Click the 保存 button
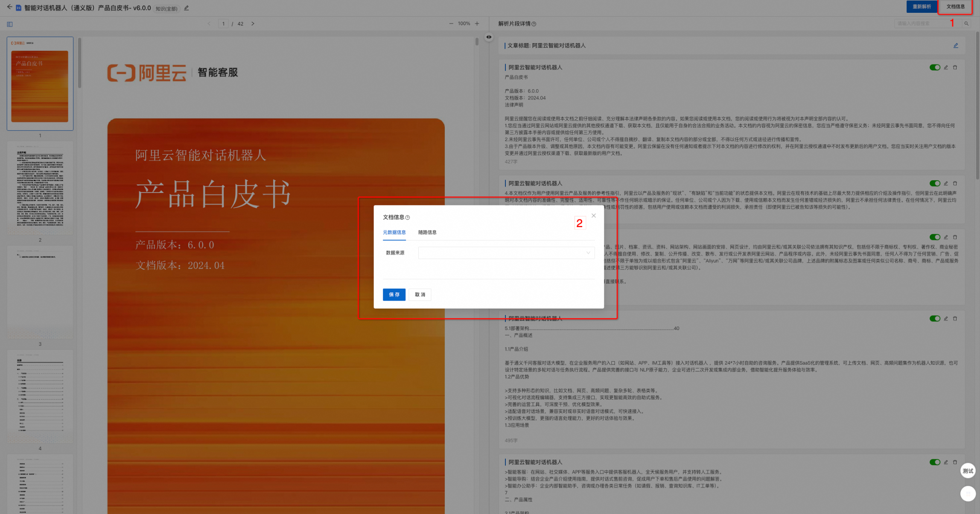Image resolution: width=980 pixels, height=514 pixels. tap(394, 295)
